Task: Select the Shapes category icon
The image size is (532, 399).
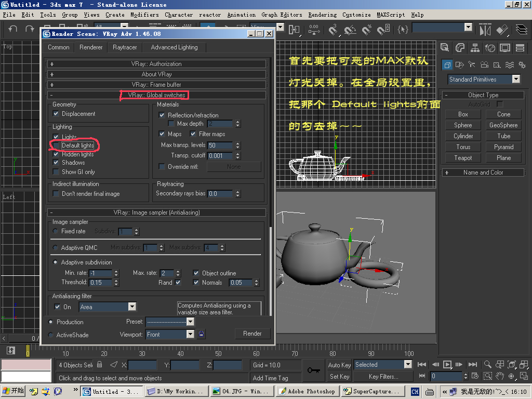Action: tap(460, 64)
